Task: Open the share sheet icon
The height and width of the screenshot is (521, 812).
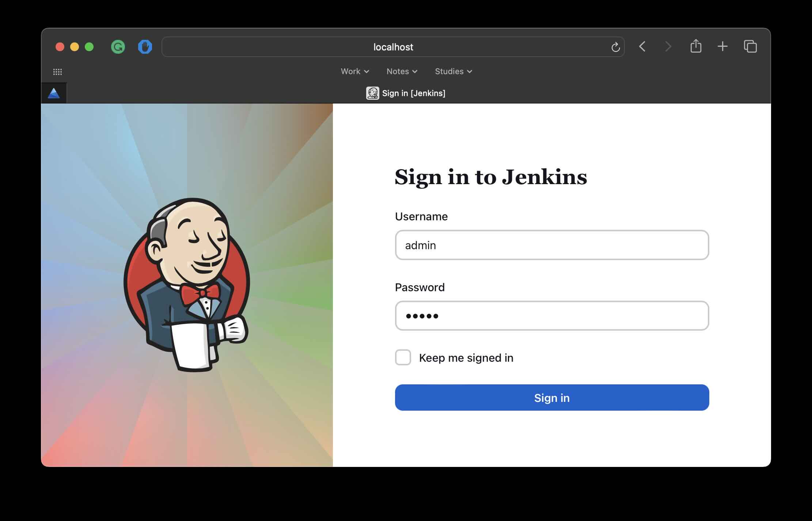Action: (695, 47)
